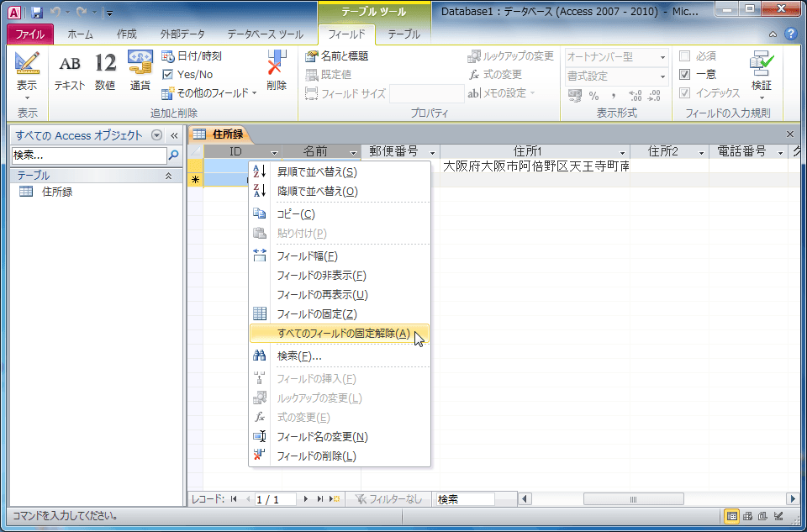807x532 pixels.
Task: Add a 数値 (12) number field
Action: point(105,72)
